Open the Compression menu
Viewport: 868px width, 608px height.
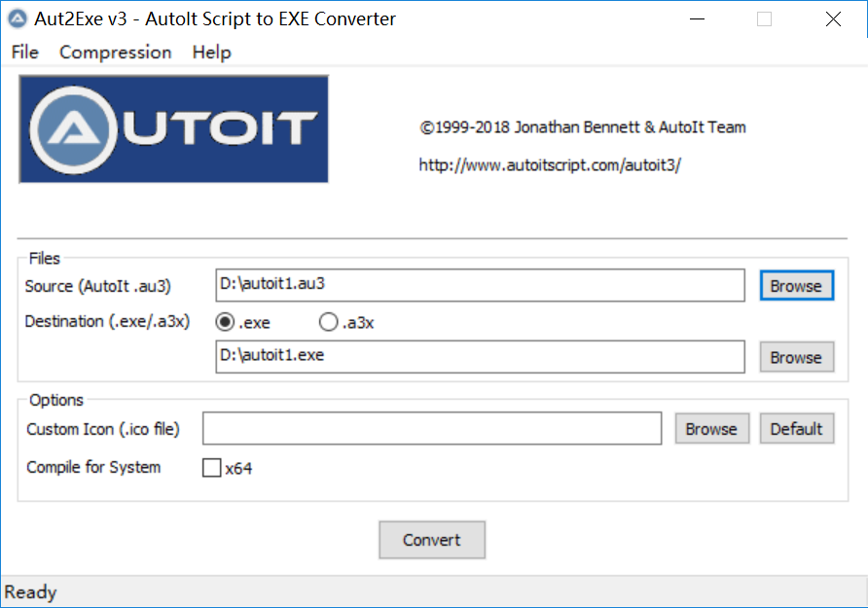115,52
